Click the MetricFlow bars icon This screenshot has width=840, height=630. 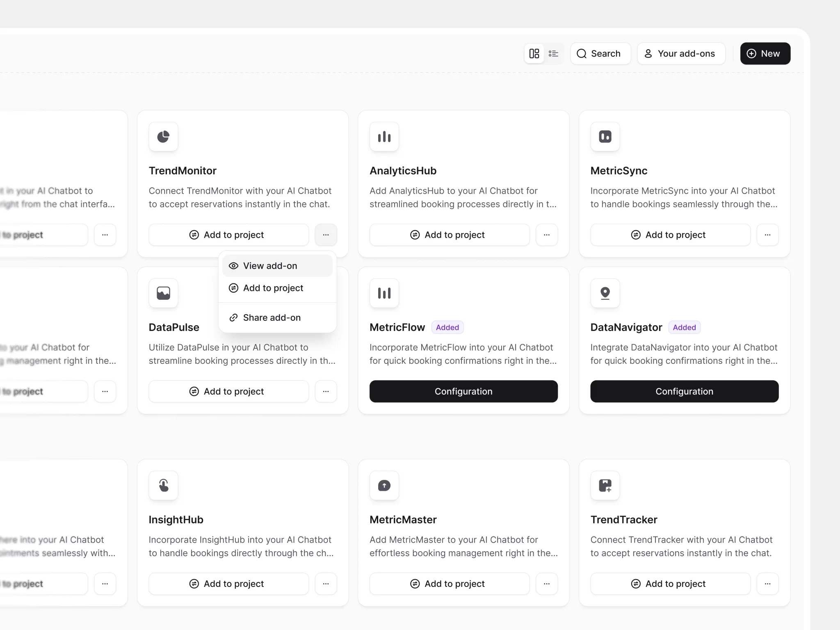point(384,293)
